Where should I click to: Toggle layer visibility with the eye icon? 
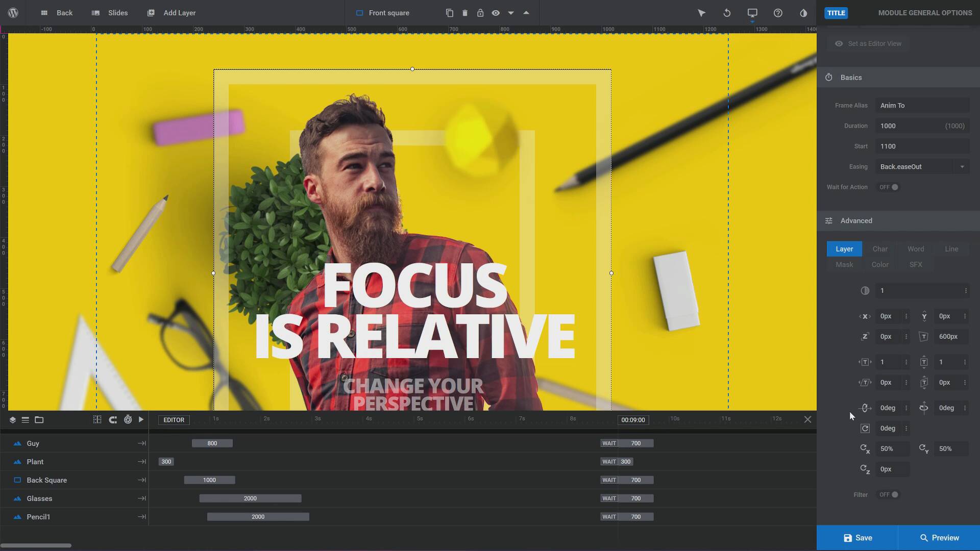496,13
